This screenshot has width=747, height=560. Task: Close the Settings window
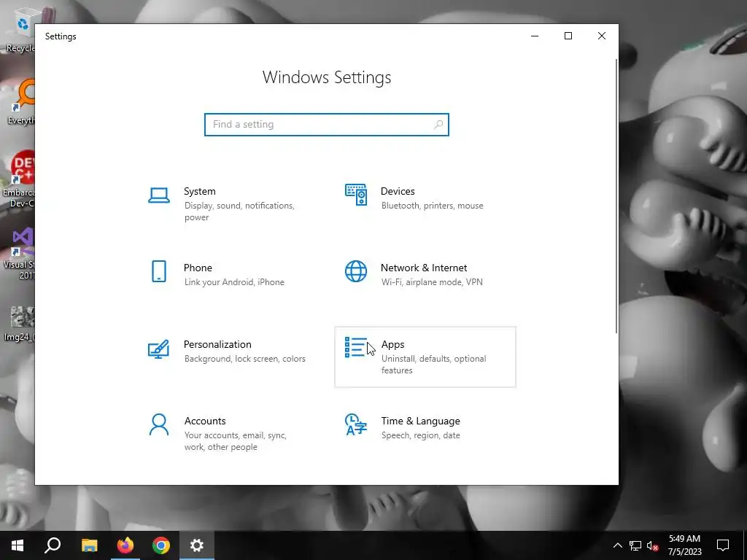click(x=602, y=36)
